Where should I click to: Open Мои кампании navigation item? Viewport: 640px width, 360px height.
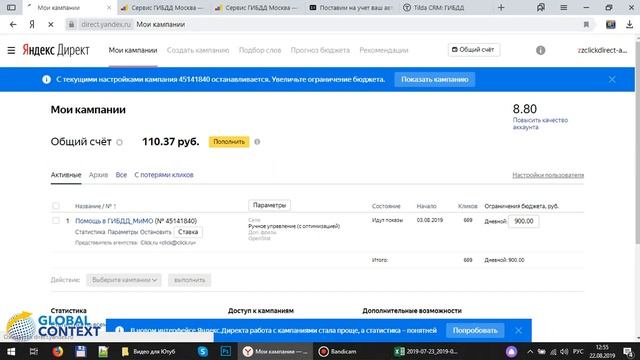133,50
